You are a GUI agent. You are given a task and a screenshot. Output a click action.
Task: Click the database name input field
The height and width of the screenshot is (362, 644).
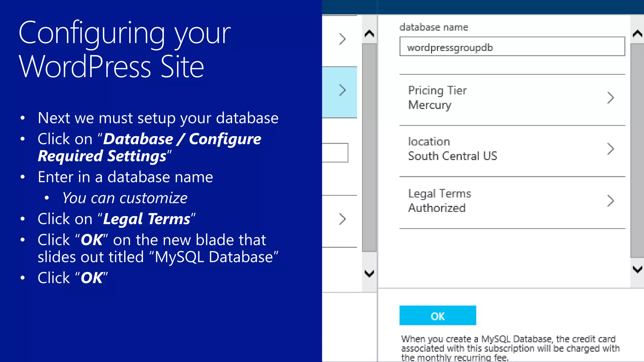512,47
